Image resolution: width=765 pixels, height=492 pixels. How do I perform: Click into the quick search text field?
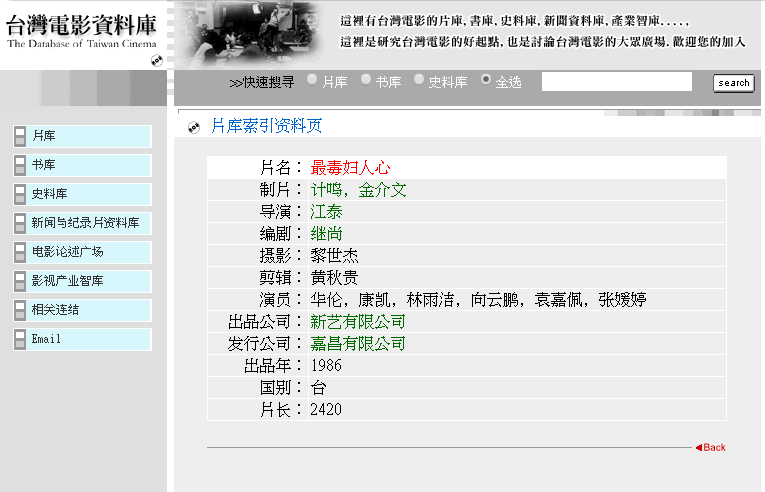[616, 82]
